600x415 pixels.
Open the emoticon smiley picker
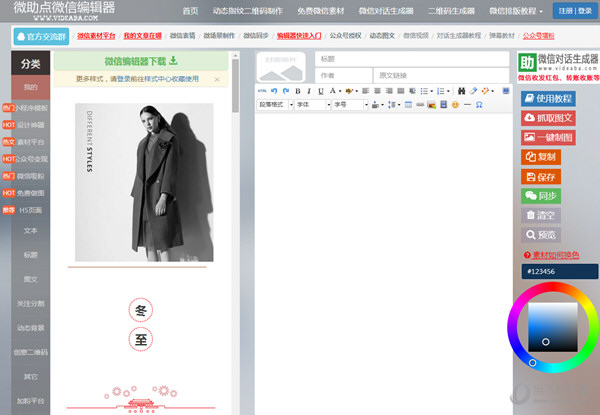455,104
